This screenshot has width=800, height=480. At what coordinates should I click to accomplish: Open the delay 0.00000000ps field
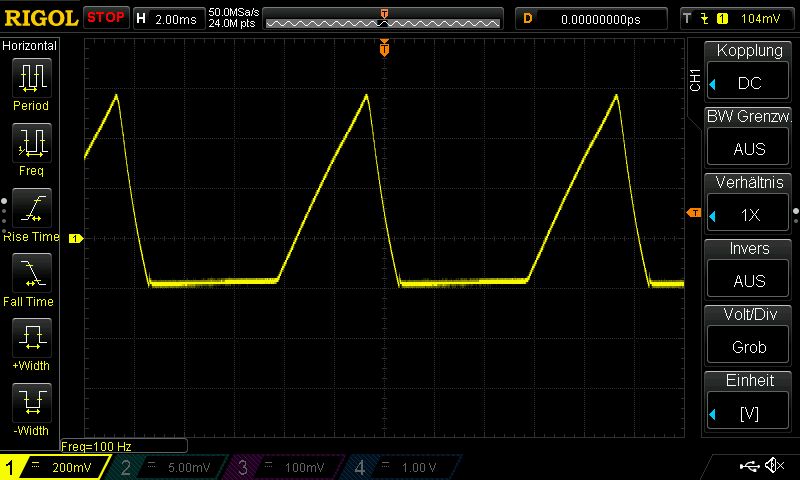pyautogui.click(x=591, y=19)
